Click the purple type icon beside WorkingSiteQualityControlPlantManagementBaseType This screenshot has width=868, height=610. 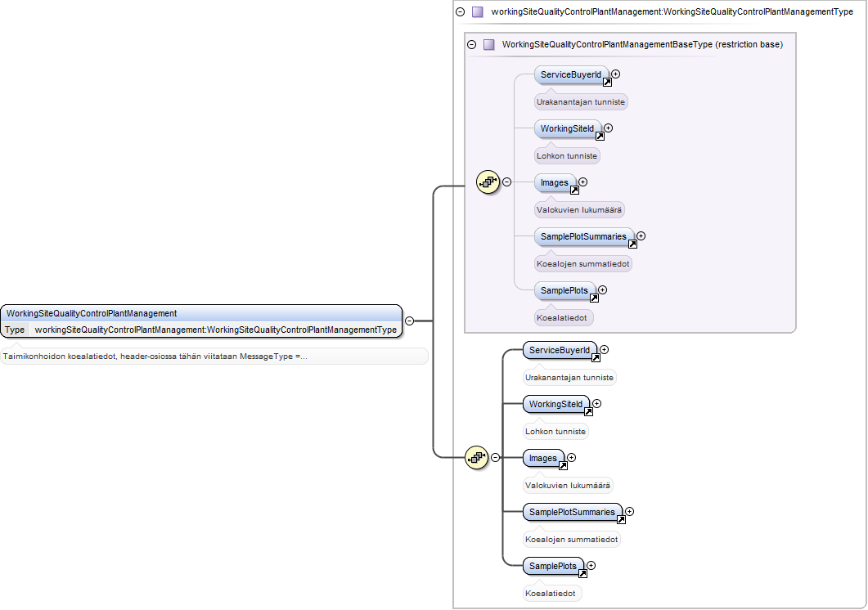pos(488,44)
